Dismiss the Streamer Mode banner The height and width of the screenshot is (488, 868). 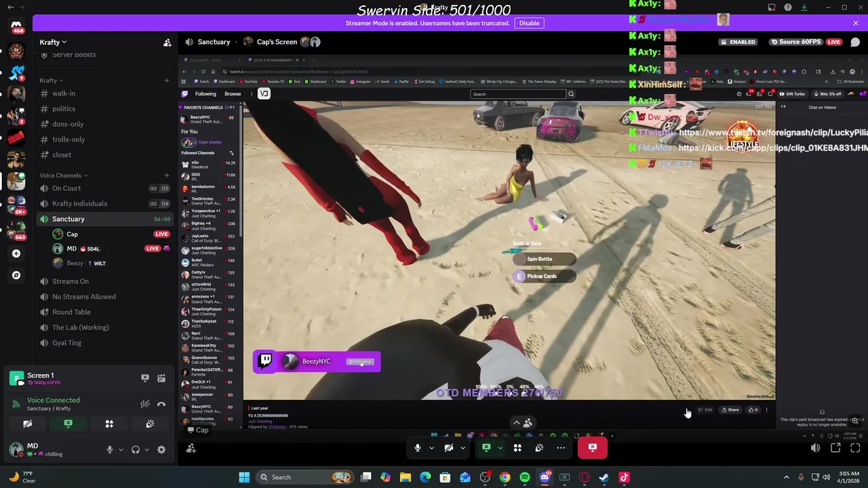tap(855, 23)
